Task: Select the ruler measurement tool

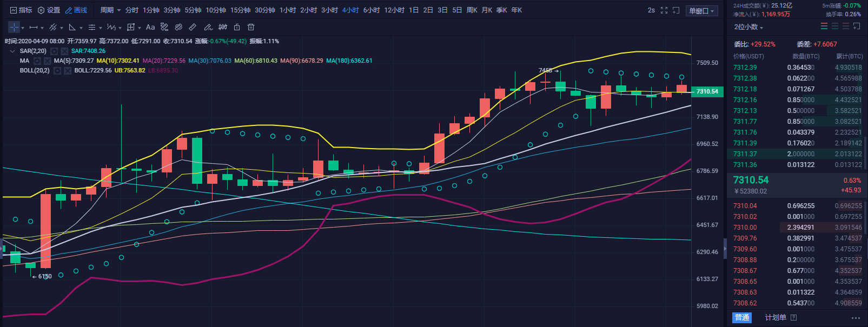Action: click(x=193, y=27)
